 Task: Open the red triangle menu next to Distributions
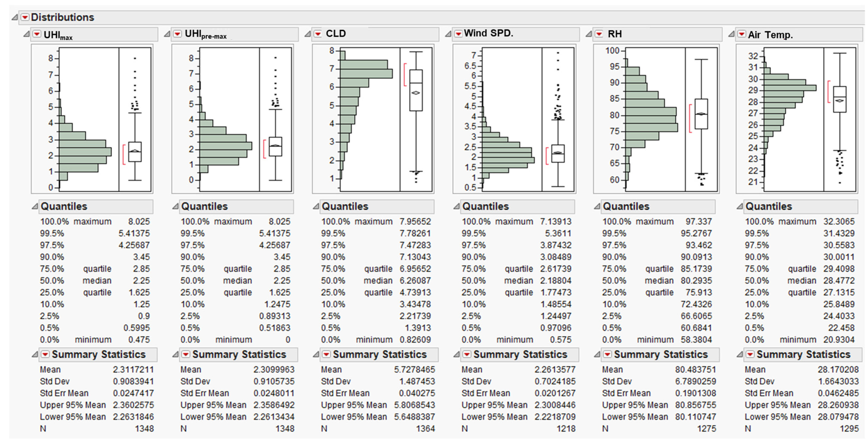(25, 17)
